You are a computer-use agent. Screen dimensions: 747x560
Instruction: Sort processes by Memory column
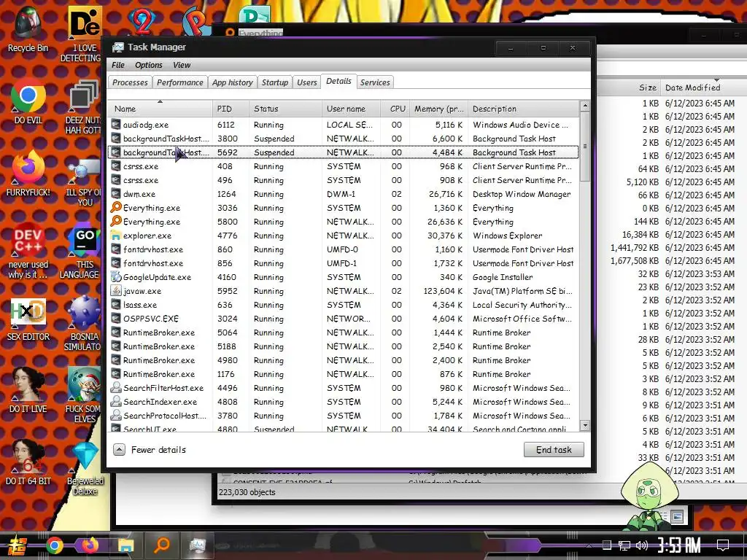coord(438,109)
